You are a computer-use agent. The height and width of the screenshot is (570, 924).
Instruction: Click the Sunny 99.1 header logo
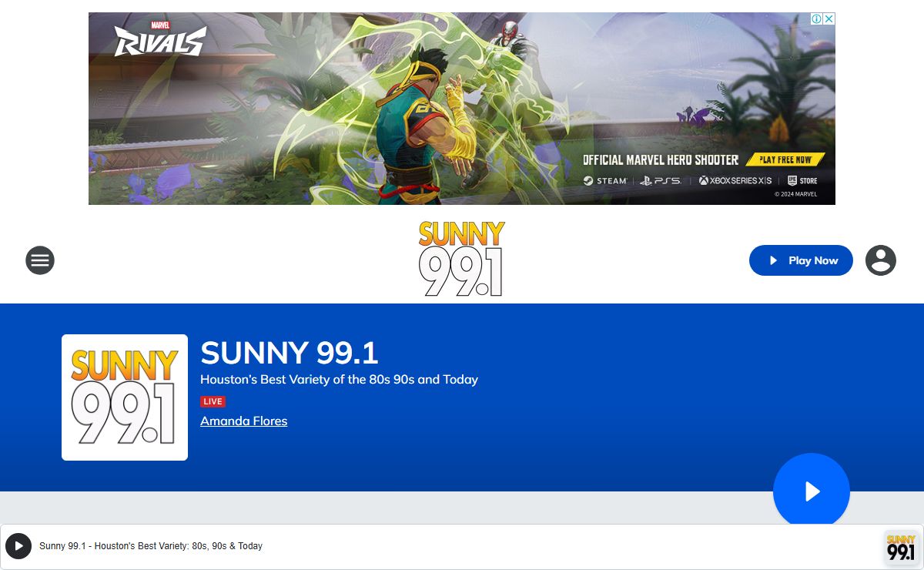coord(462,259)
